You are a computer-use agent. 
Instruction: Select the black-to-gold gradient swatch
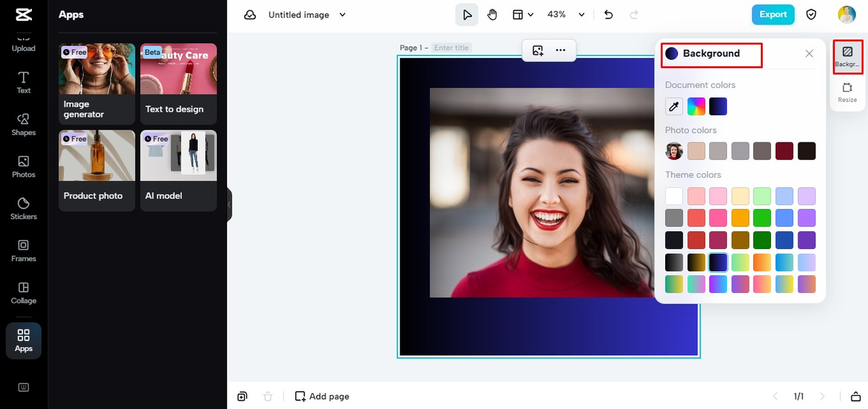click(696, 262)
